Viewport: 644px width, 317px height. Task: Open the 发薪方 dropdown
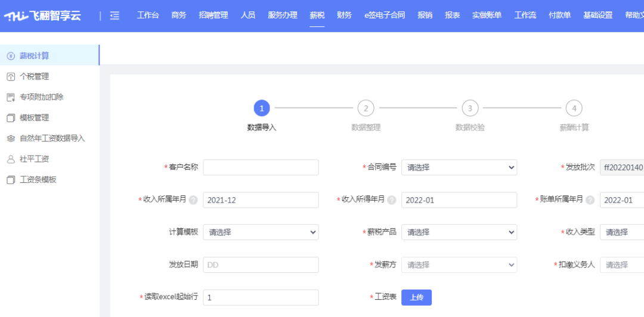[459, 265]
